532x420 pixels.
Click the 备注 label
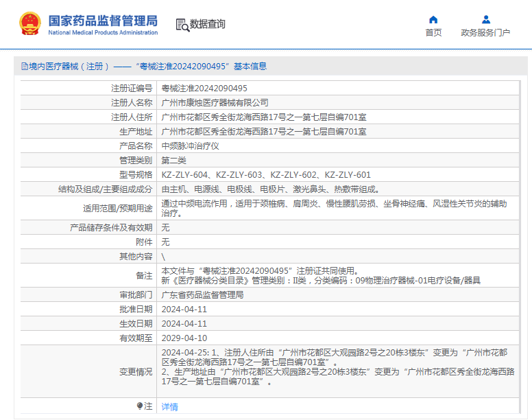coord(144,275)
